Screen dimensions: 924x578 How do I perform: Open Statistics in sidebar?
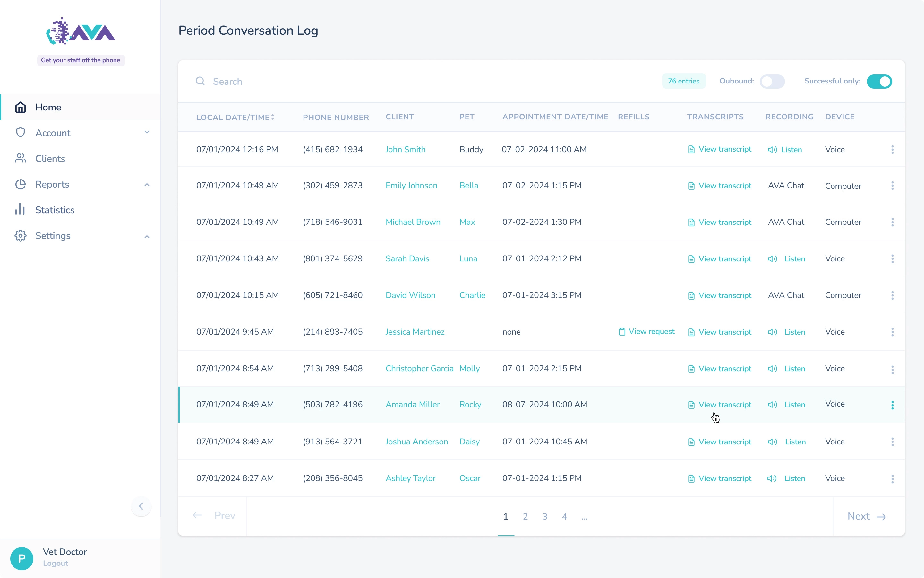click(x=81, y=210)
